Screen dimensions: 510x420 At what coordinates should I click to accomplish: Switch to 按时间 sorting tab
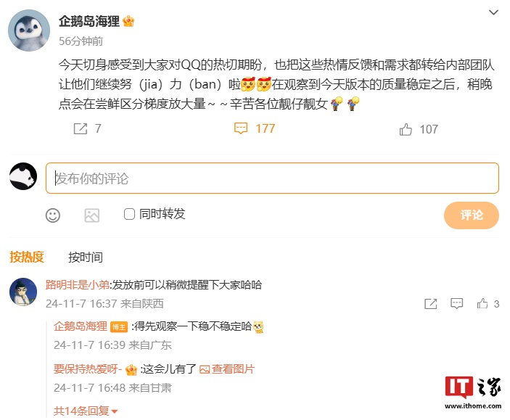coord(86,258)
